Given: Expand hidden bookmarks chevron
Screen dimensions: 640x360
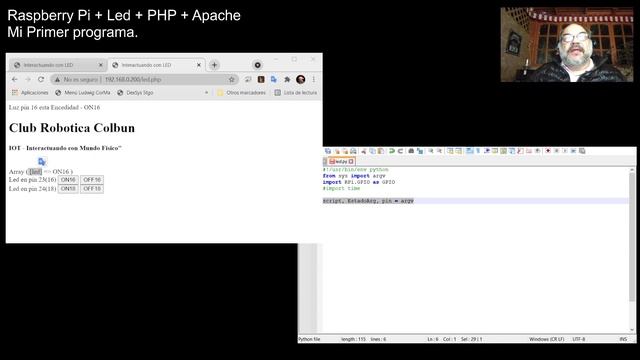Looking at the screenshot, I should pos(207,93).
